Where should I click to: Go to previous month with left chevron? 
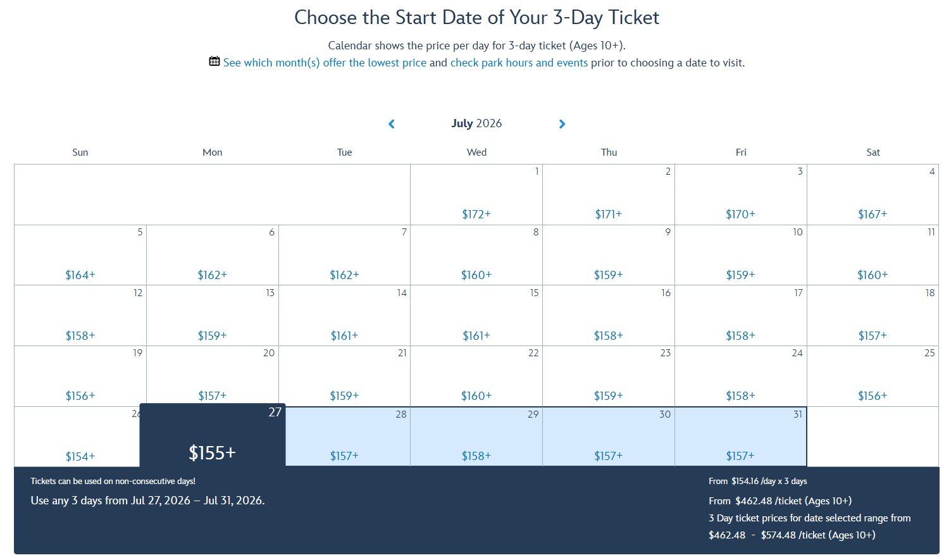392,124
